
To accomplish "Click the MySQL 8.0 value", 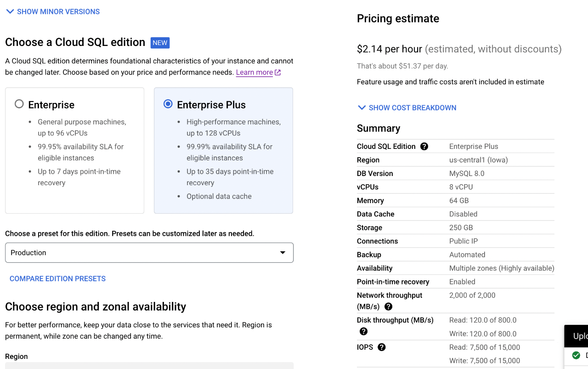I will pyautogui.click(x=467, y=173).
